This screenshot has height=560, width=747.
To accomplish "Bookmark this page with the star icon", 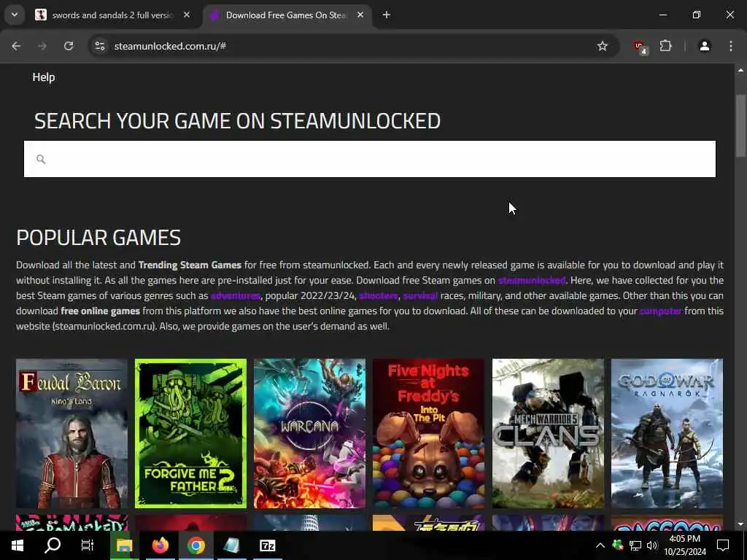I will click(x=602, y=46).
